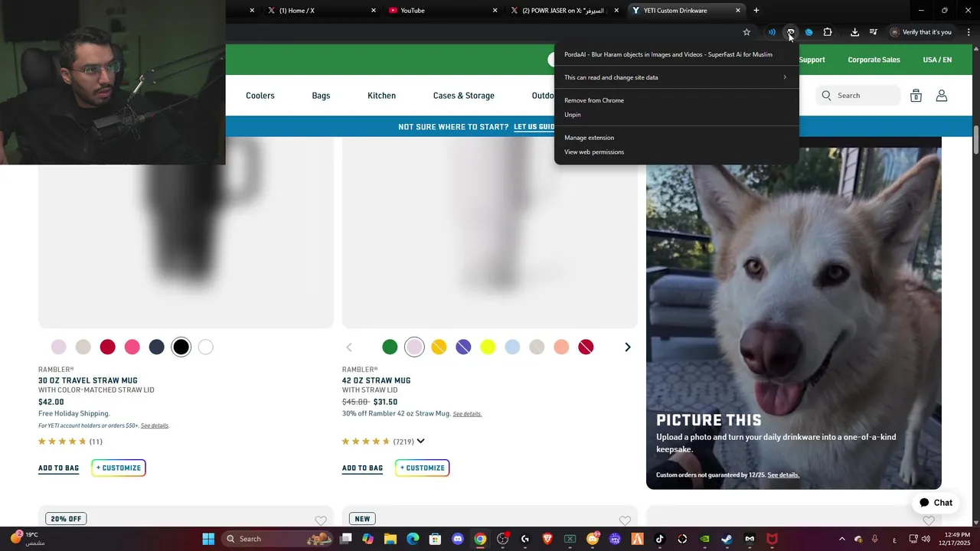
Task: Open the Chrome Extensions puzzle icon
Action: 828,32
